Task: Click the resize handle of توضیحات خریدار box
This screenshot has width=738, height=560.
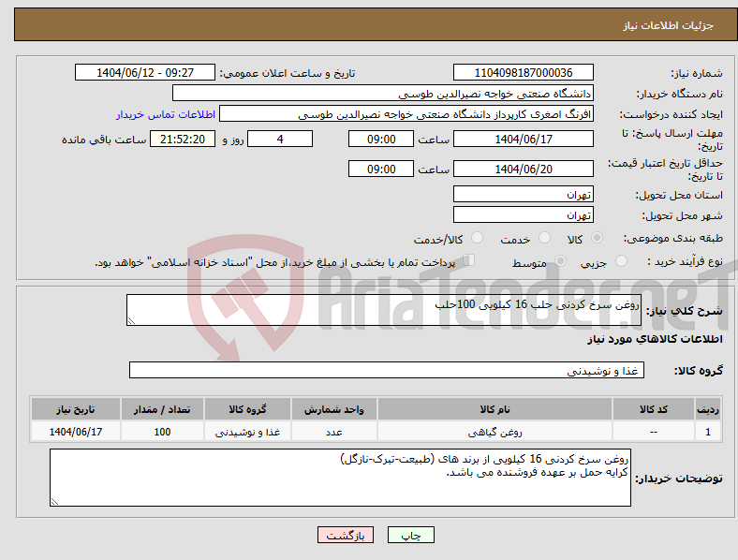Action: pos(54,502)
